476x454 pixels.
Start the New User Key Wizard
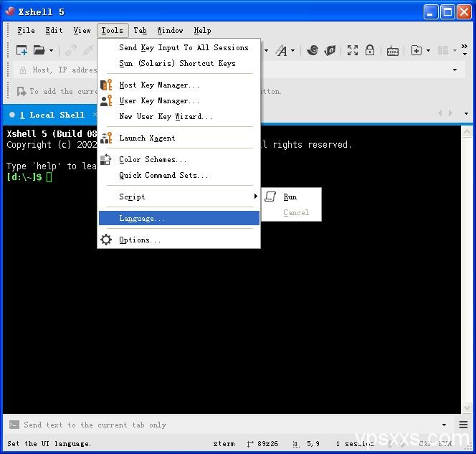point(179,117)
